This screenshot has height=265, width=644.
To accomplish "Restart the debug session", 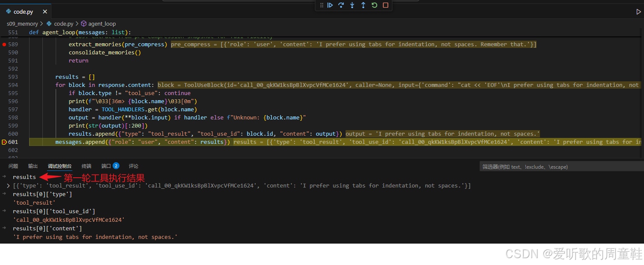I will (x=374, y=5).
